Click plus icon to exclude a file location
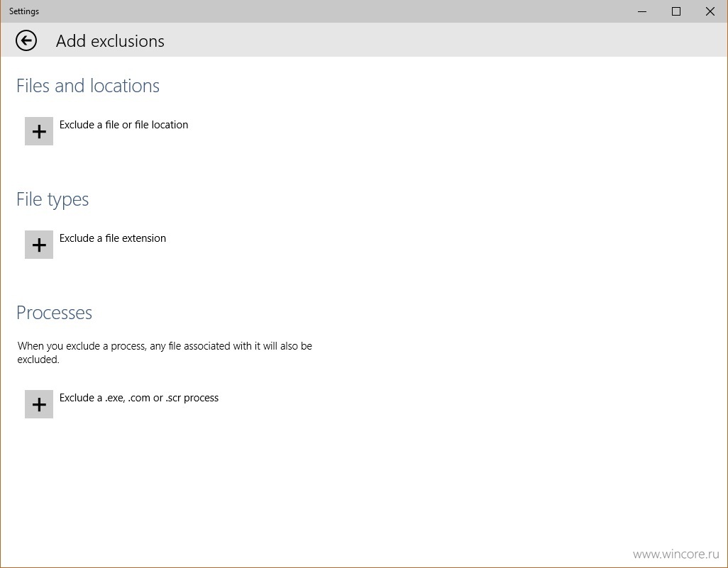Viewport: 728px width, 568px height. pyautogui.click(x=39, y=131)
